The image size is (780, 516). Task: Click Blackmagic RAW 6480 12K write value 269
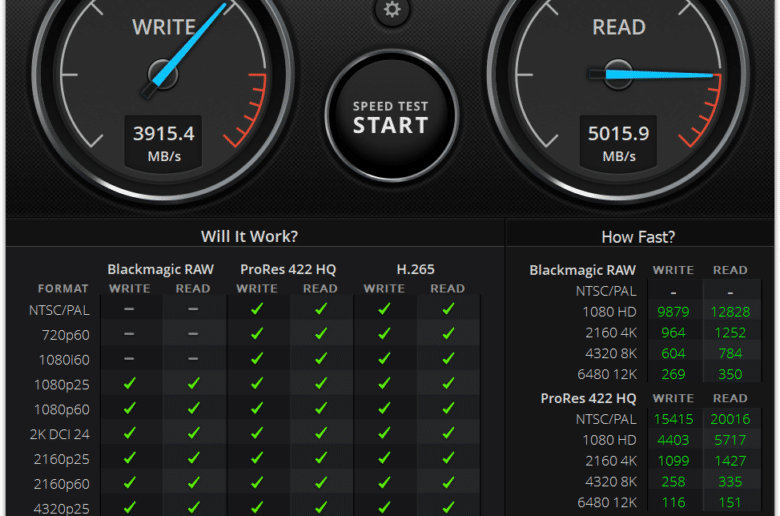(673, 374)
